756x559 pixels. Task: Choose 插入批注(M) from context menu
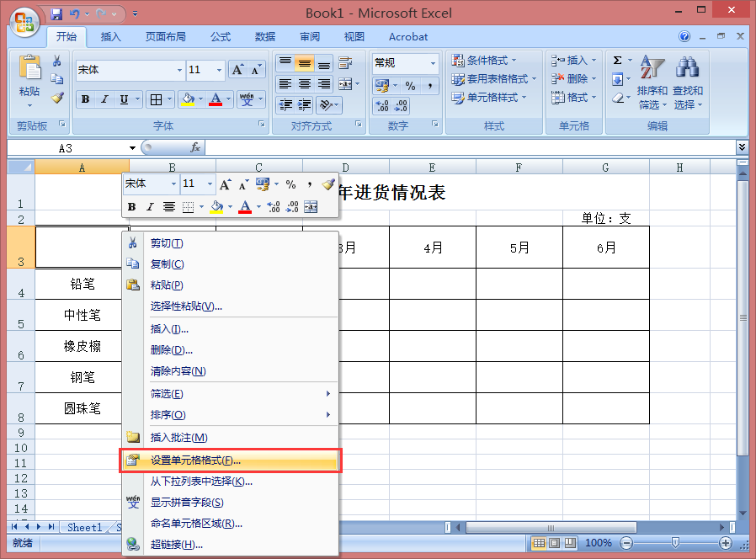[x=231, y=438]
